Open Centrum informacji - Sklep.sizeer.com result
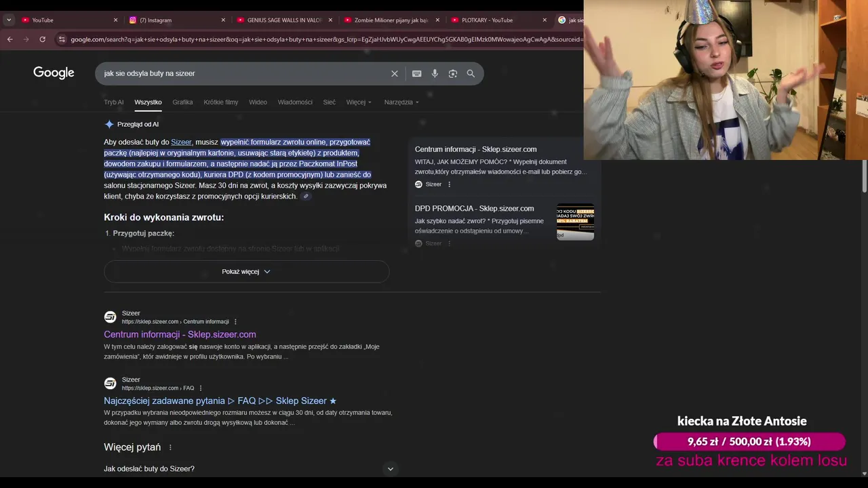The height and width of the screenshot is (488, 868). tap(180, 334)
